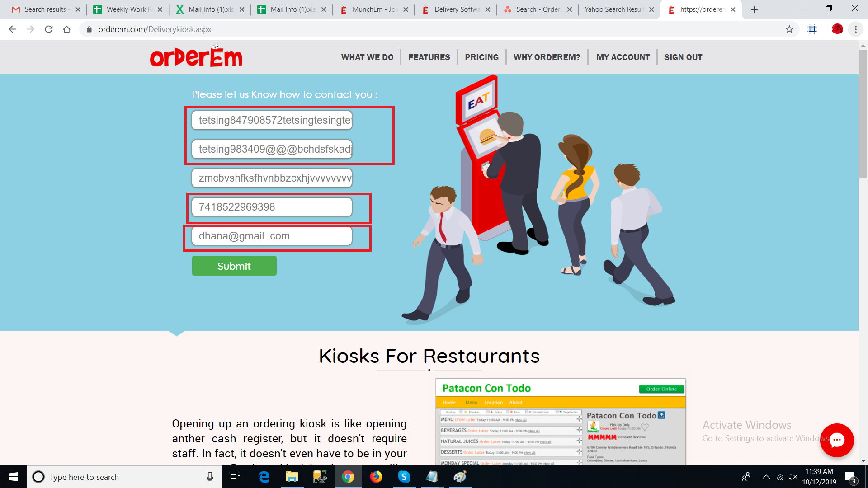Open the PRICING menu item
868x488 pixels.
tap(481, 57)
